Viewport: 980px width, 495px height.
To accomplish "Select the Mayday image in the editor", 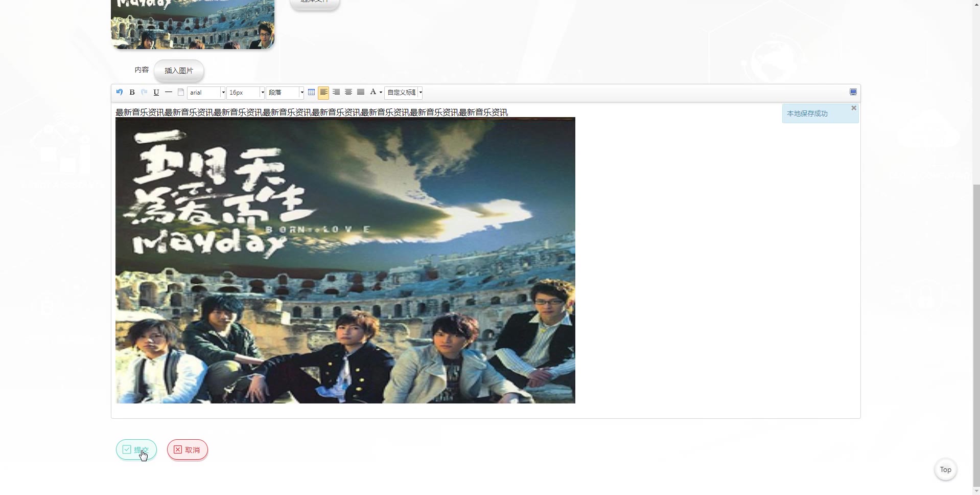I will 345,260.
